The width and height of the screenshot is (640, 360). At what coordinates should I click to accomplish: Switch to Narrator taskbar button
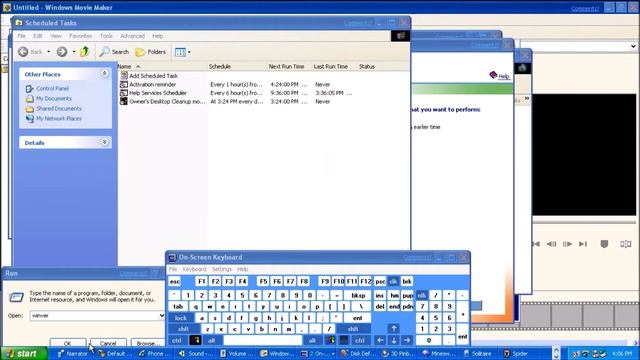click(x=73, y=353)
